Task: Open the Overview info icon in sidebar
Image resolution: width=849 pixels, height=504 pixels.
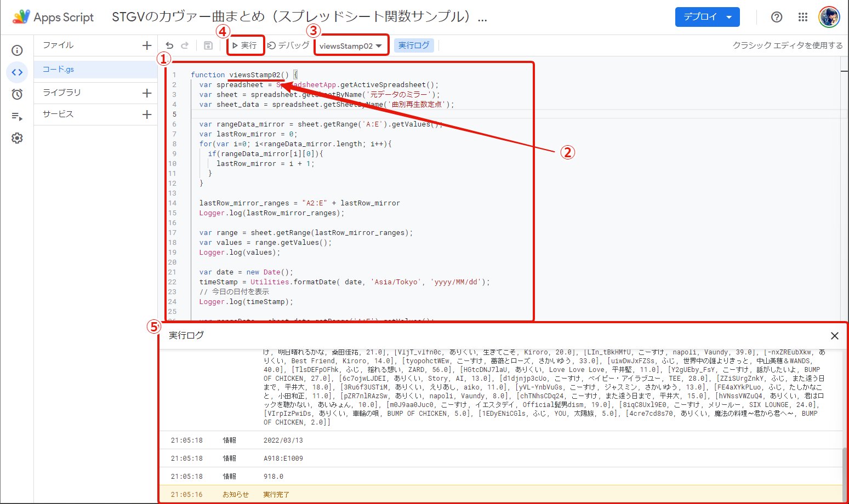Action: pos(17,50)
